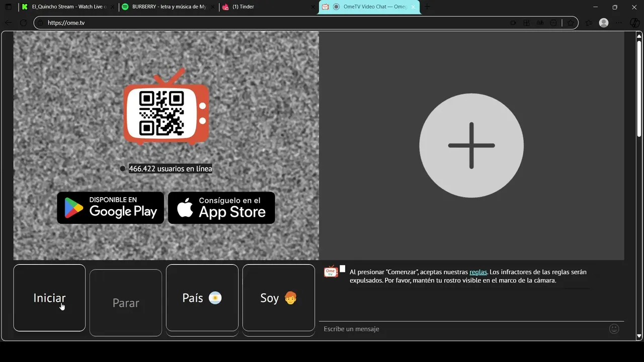Click the OmeTV logo in chat
The height and width of the screenshot is (362, 644).
(331, 271)
